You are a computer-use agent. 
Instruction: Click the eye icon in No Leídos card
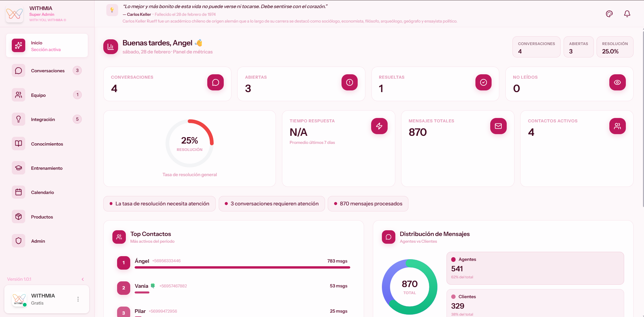617,82
